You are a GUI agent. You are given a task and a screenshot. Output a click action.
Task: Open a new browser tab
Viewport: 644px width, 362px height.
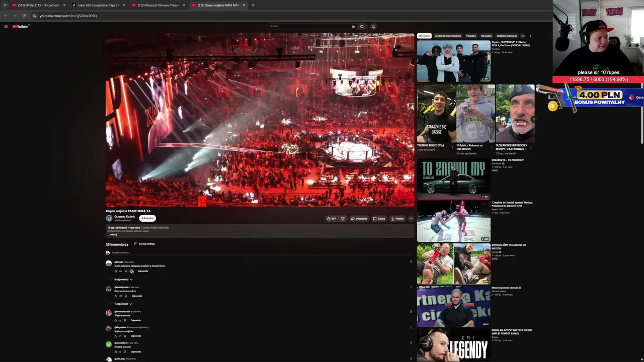pos(253,5)
